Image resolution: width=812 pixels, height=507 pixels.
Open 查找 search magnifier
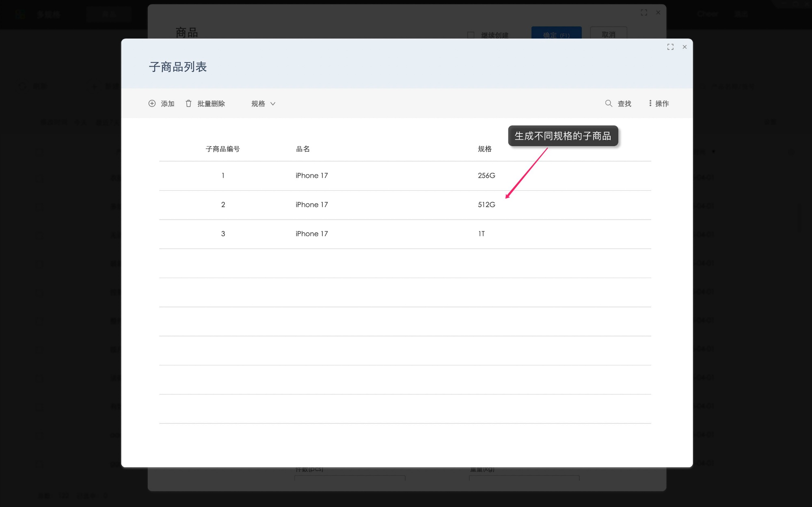[x=609, y=104]
